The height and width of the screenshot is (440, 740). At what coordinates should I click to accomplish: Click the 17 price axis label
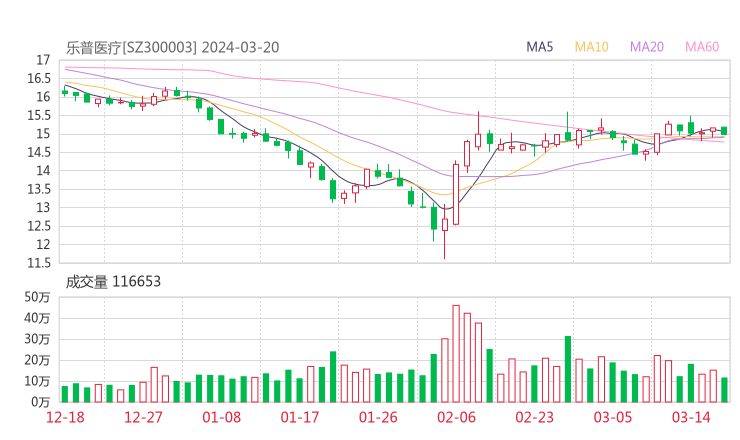click(x=43, y=60)
